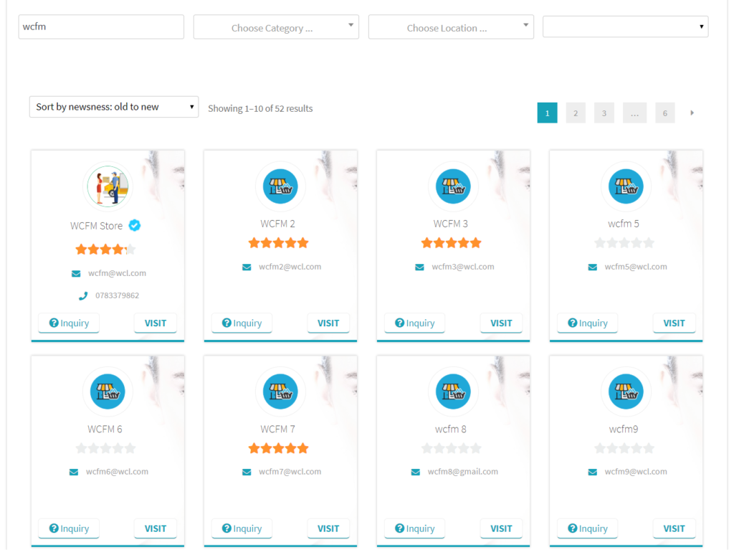The image size is (734, 560).
Task: Click the wcfm9 store shop icon
Action: pyautogui.click(x=626, y=391)
